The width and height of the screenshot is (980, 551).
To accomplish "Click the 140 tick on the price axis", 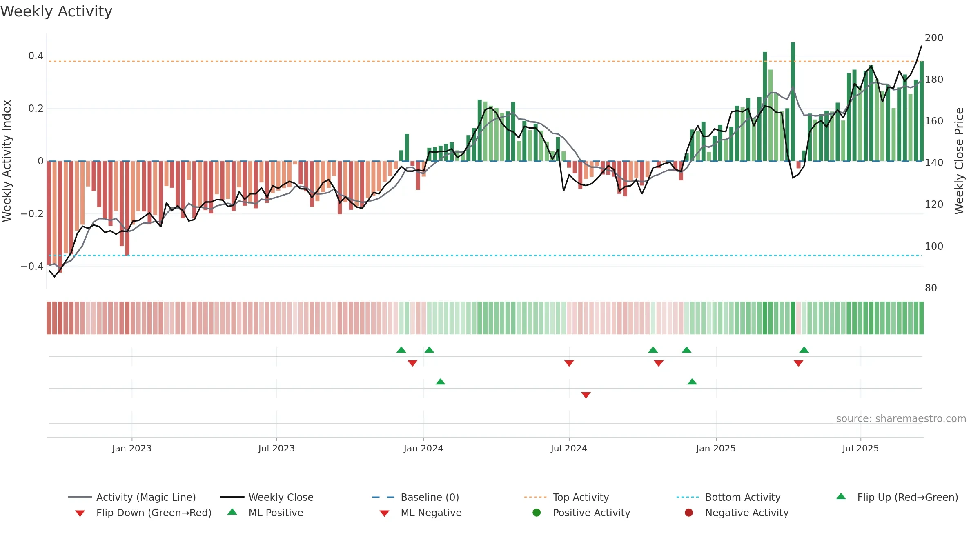I will point(934,163).
